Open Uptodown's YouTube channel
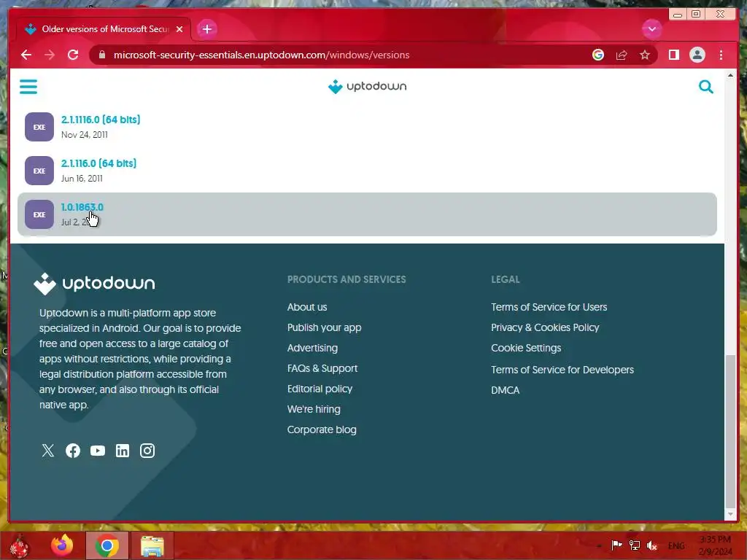 [98, 451]
